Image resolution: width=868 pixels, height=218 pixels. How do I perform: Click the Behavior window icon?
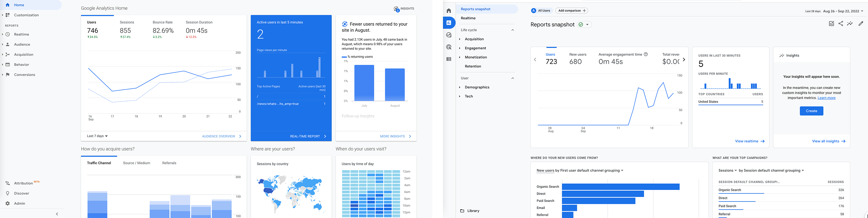point(8,65)
